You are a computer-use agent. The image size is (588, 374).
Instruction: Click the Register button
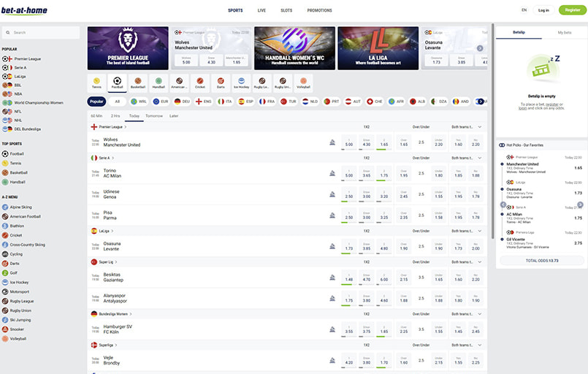pos(573,10)
